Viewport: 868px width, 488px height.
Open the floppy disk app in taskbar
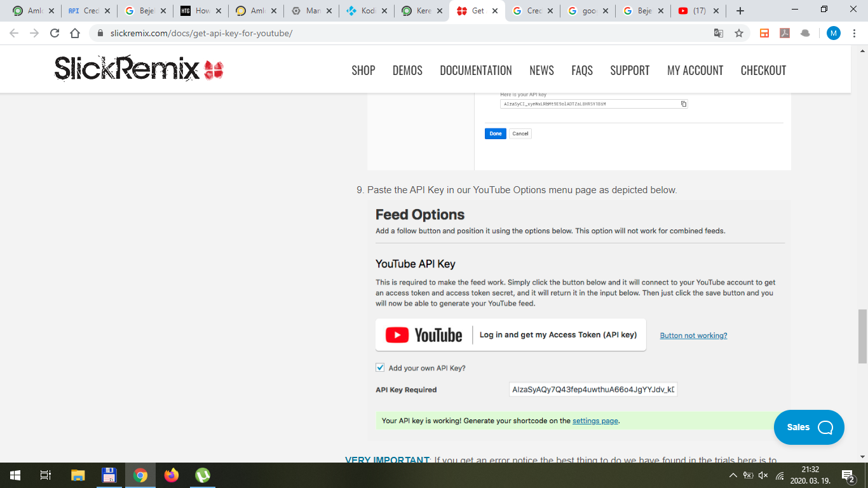pyautogui.click(x=109, y=475)
